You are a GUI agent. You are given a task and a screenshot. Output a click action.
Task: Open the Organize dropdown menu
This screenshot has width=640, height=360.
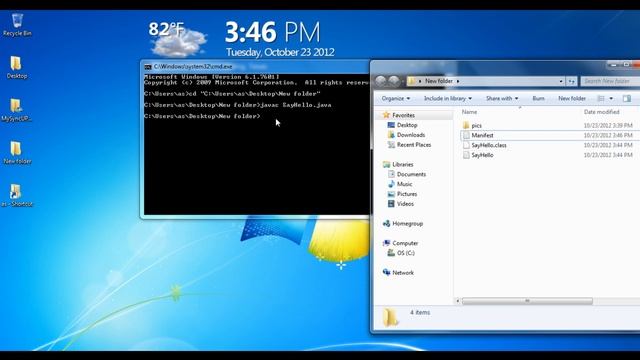396,98
